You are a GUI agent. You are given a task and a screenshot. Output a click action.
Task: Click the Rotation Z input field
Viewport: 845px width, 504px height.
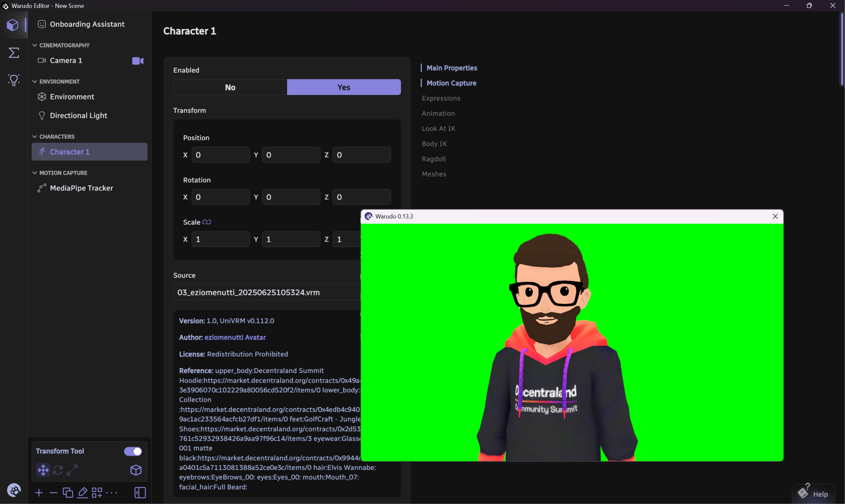[362, 197]
